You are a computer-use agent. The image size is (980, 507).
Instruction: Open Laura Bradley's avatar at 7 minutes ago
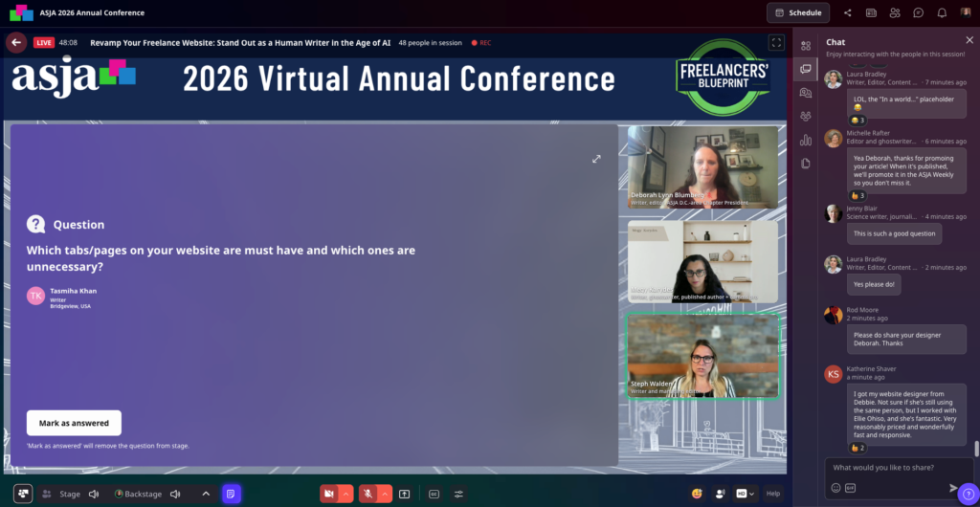click(x=834, y=79)
